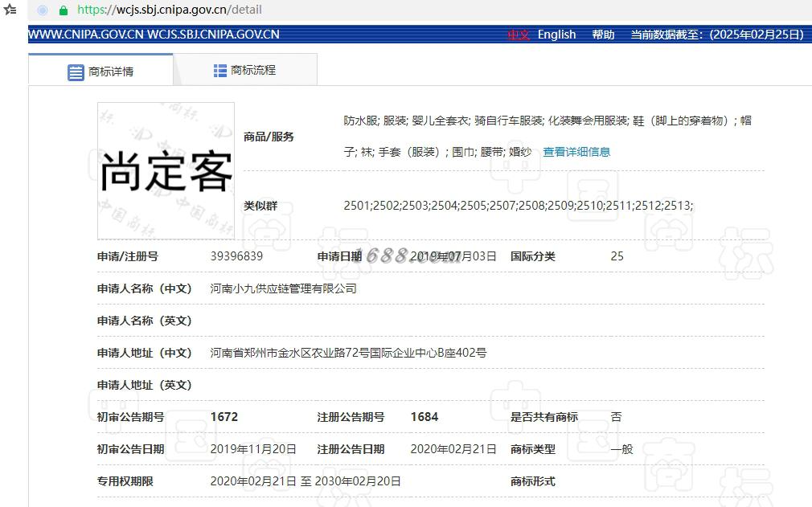This screenshot has height=507, width=812.
Task: Select application date 2019年07月03日
Action: [453, 256]
